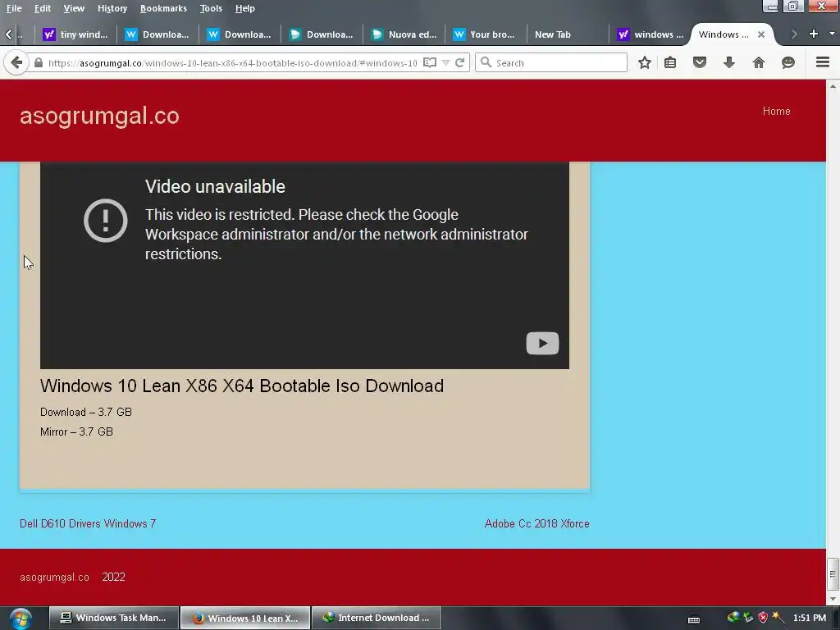Click the page scrollbar up arrow
Screen dimensions: 840x630
[833, 85]
